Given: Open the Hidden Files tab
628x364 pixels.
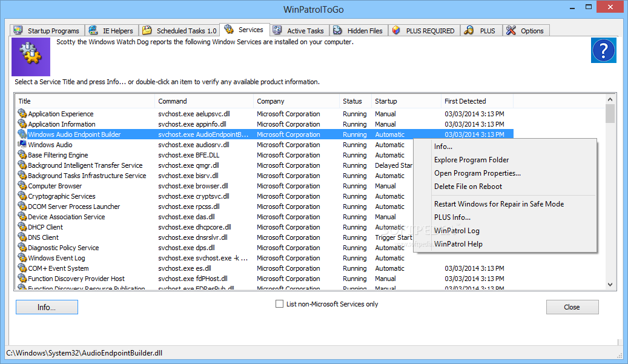Looking at the screenshot, I should 359,30.
